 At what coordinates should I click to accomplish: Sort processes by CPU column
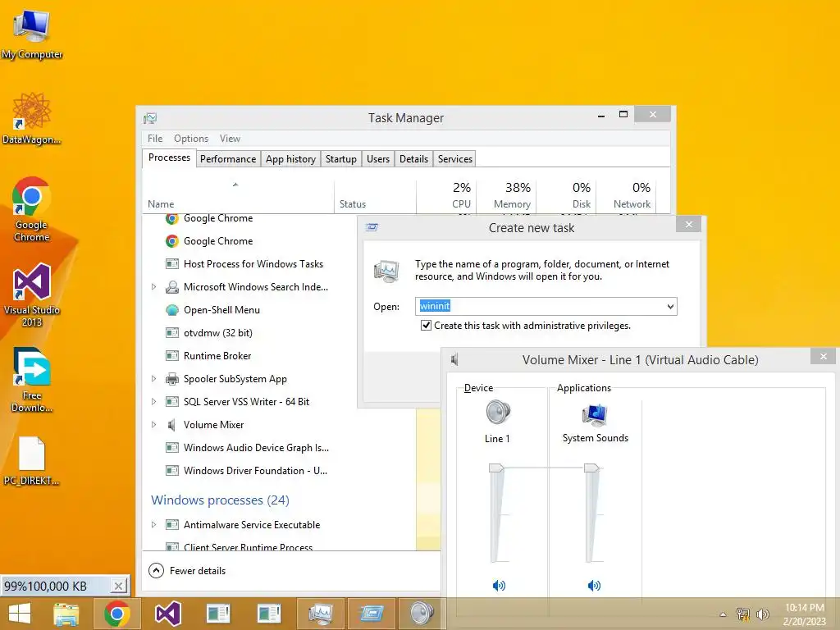[x=446, y=196]
